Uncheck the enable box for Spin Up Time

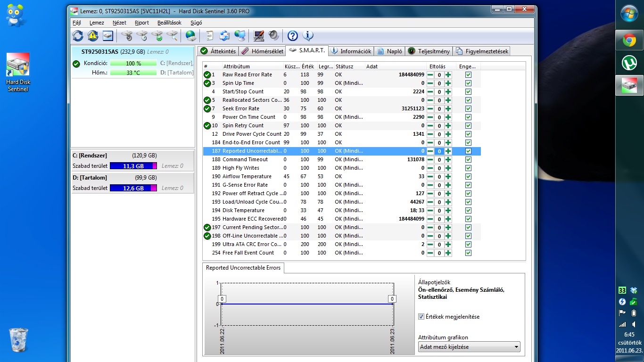coord(468,83)
